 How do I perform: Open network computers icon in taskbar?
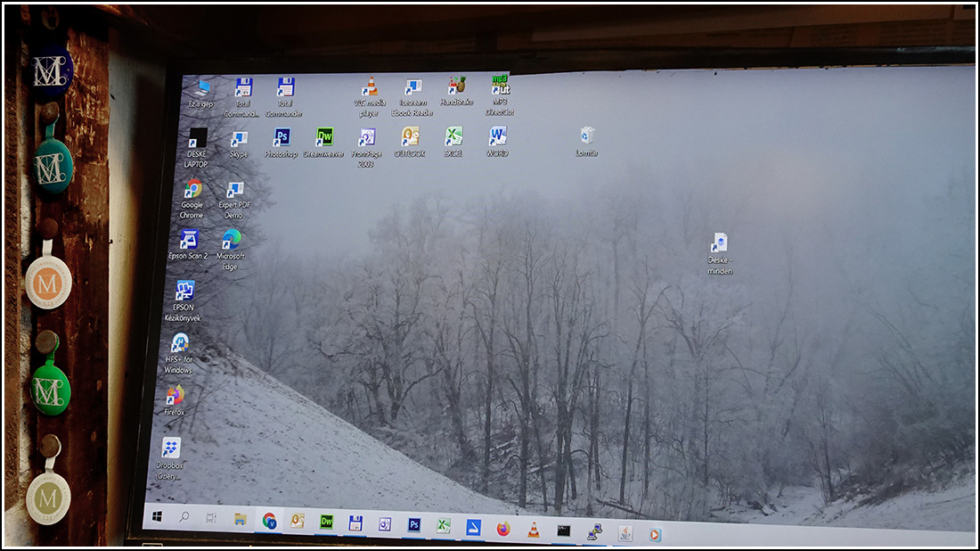(595, 532)
